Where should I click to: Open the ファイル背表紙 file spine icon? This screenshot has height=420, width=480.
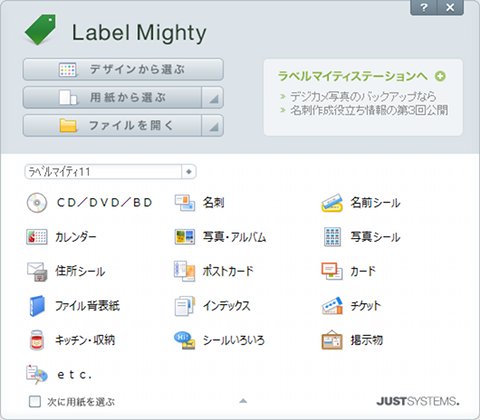point(37,306)
